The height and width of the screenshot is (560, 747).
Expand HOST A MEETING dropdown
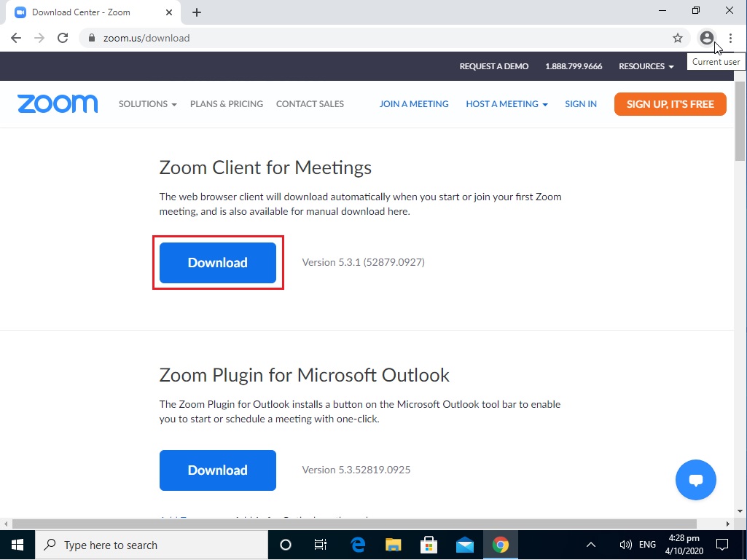click(507, 104)
